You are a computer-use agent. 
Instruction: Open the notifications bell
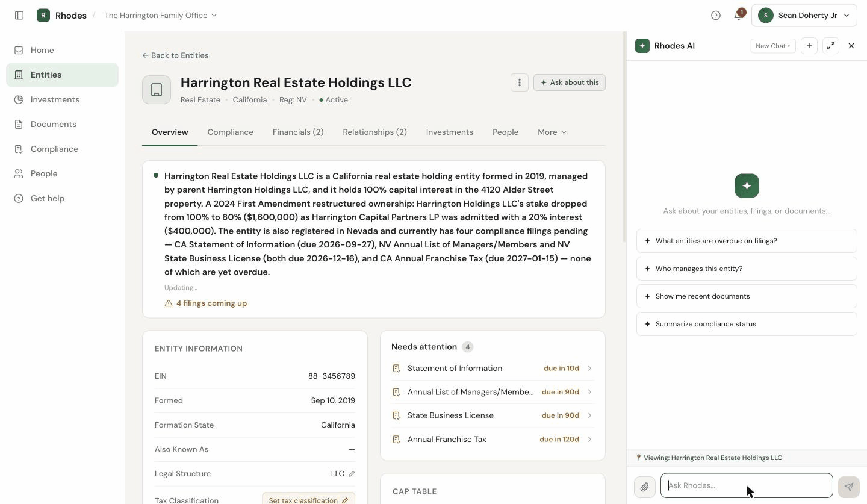click(738, 16)
